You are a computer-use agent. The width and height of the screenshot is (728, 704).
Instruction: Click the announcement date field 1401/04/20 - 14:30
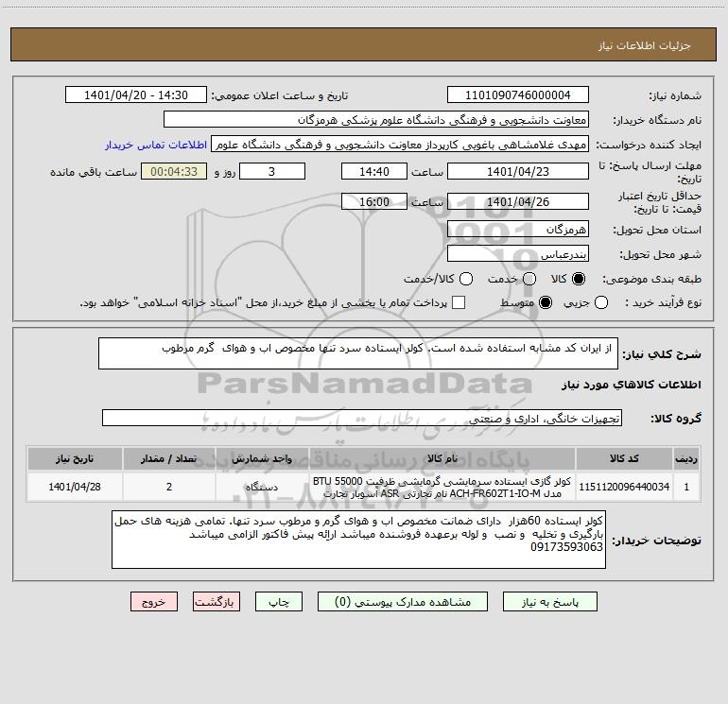pos(136,95)
